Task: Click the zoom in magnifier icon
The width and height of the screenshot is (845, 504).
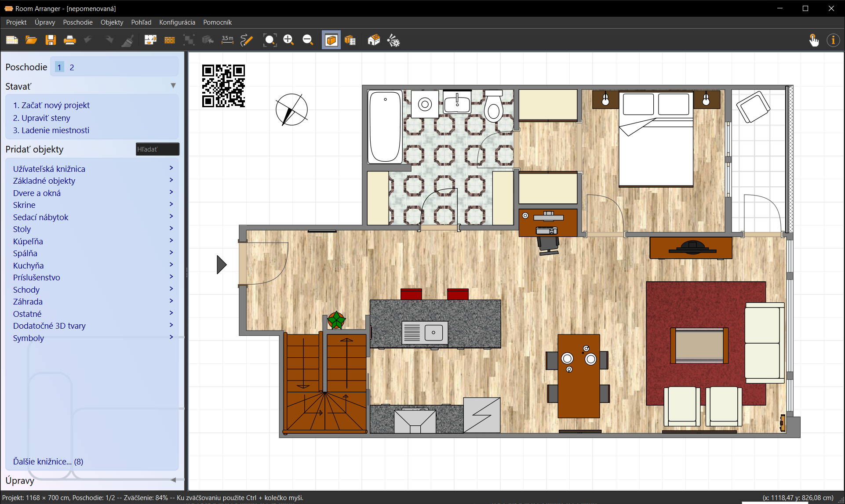Action: [x=288, y=40]
